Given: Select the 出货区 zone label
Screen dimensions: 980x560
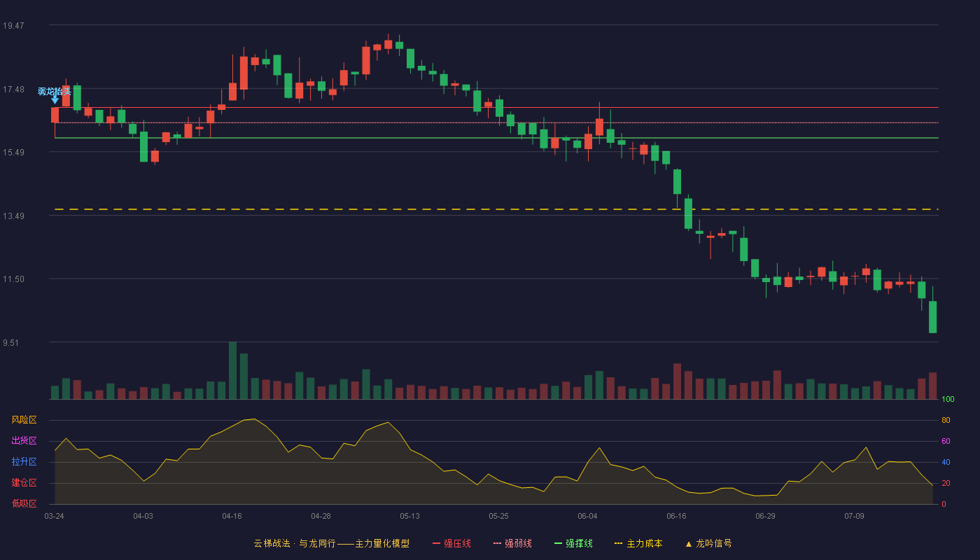Looking at the screenshot, I should [x=24, y=441].
